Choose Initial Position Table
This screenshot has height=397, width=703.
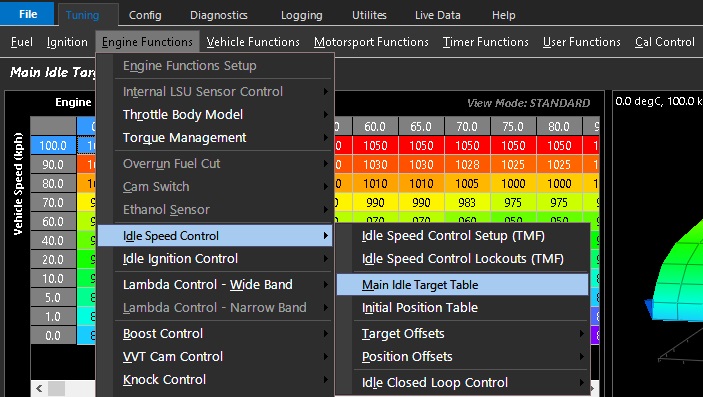(x=462, y=307)
